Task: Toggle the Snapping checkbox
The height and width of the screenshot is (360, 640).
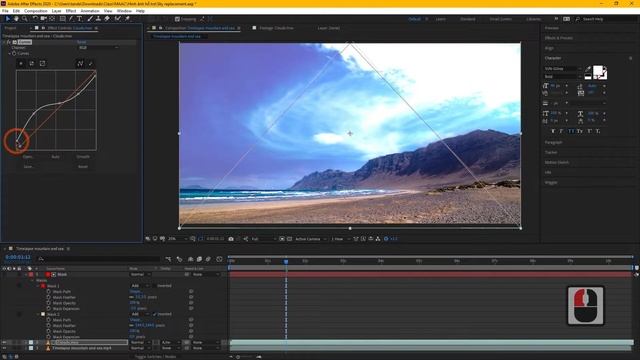Action: point(177,19)
